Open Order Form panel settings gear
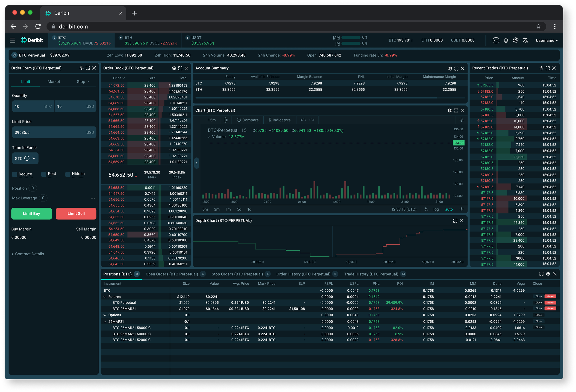The image size is (576, 392). (x=82, y=68)
